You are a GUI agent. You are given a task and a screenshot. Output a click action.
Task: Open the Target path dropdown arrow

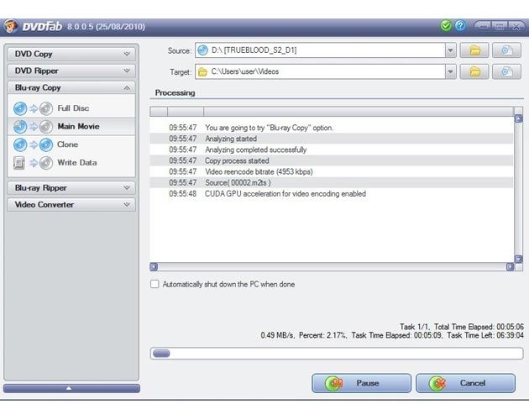click(450, 72)
